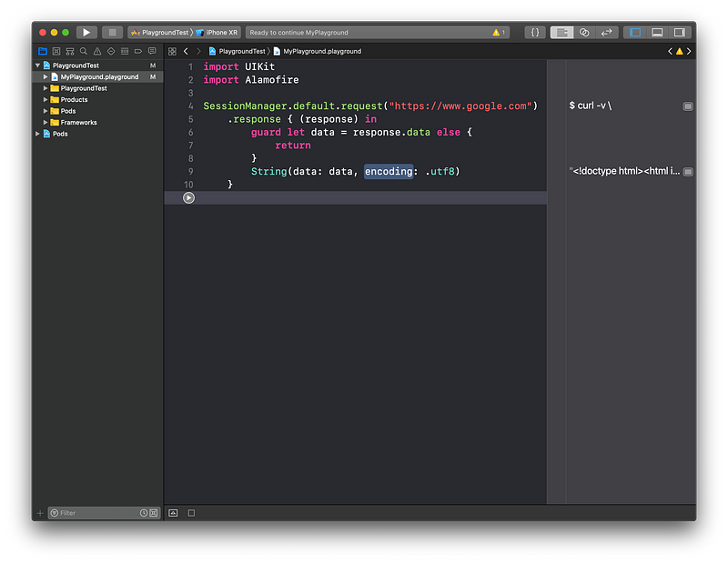This screenshot has height=563, width=728.
Task: Select the Frameworks folder row
Action: (97, 122)
